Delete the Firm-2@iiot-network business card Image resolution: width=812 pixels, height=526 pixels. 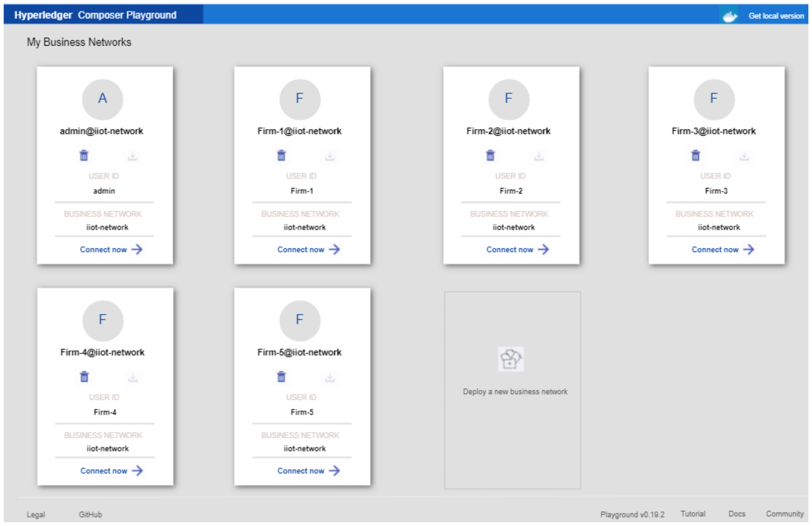[490, 156]
